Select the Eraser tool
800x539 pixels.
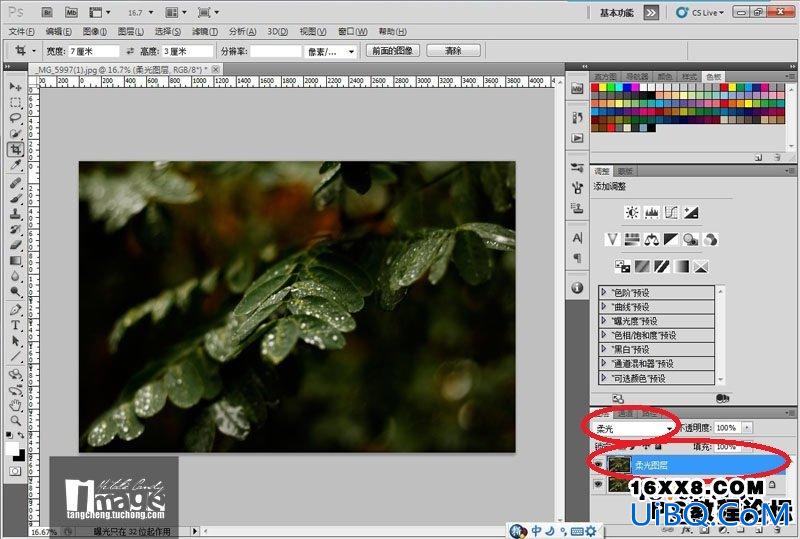tap(15, 245)
